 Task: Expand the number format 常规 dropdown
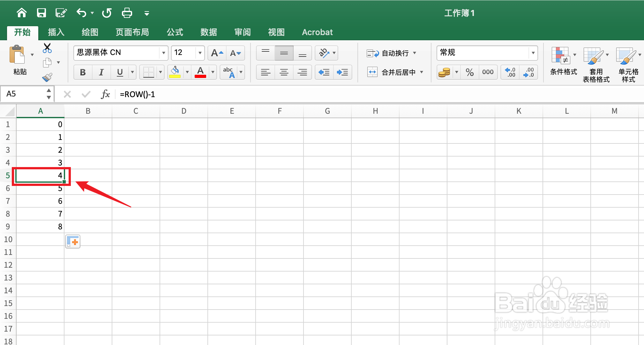tap(533, 53)
